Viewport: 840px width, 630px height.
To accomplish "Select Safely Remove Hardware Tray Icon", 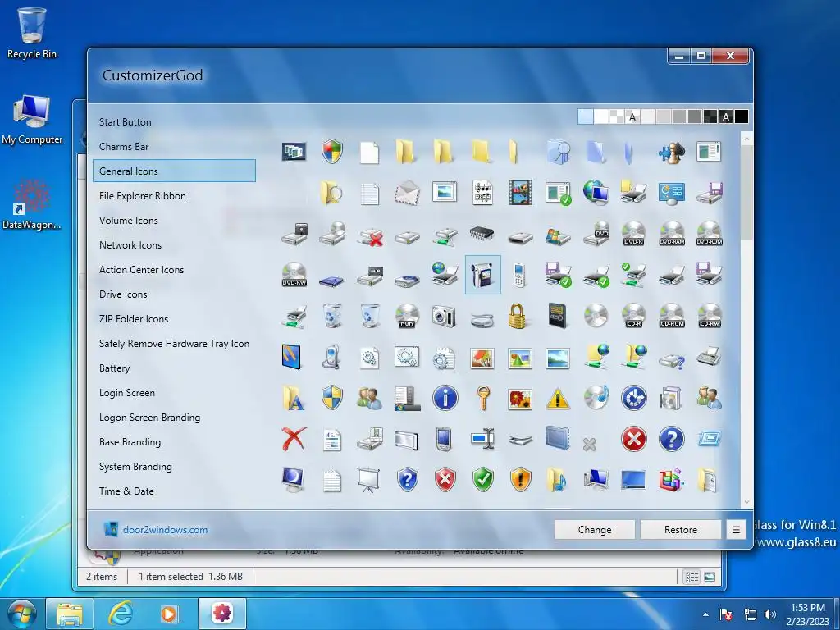I will pyautogui.click(x=174, y=344).
